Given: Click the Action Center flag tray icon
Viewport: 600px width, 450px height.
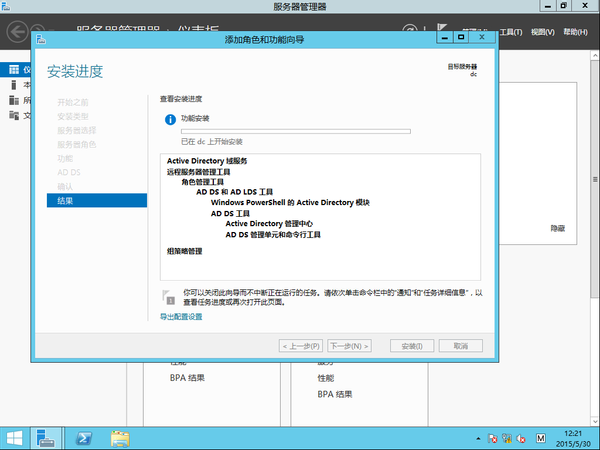Looking at the screenshot, I should (x=492, y=439).
